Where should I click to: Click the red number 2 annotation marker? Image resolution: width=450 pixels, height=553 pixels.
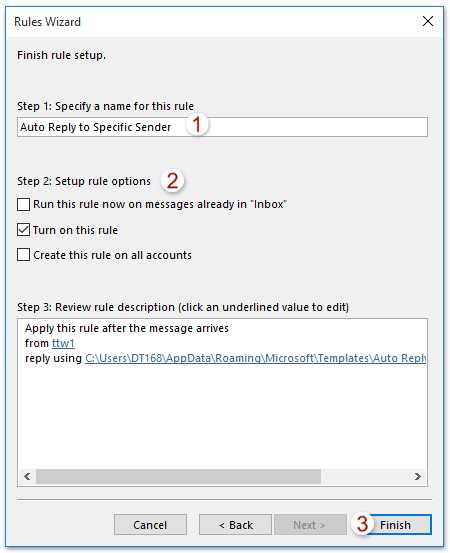[172, 181]
